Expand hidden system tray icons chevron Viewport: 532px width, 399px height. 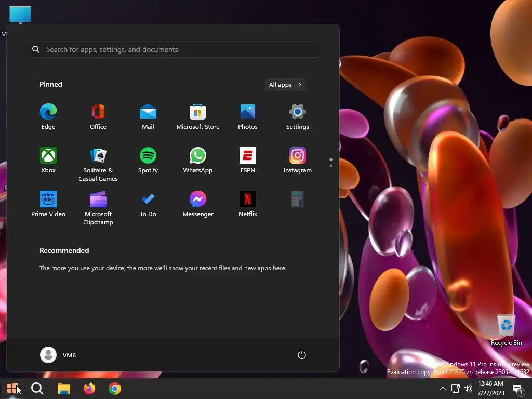pos(443,389)
